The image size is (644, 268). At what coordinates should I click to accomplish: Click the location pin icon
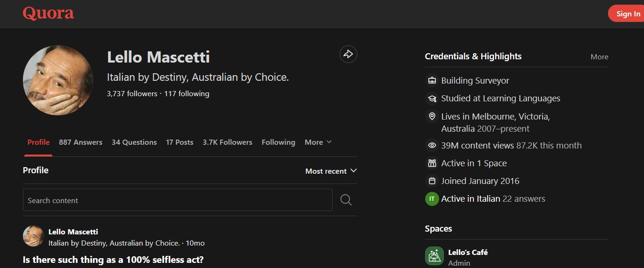coord(432,116)
